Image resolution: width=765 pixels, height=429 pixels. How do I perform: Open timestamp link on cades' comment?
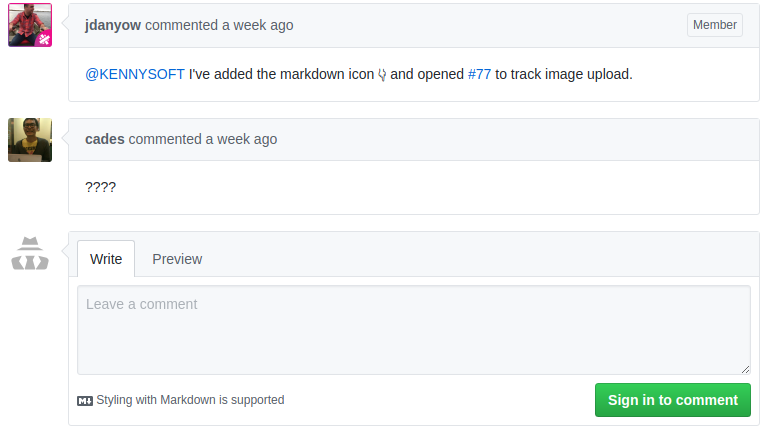tap(241, 139)
